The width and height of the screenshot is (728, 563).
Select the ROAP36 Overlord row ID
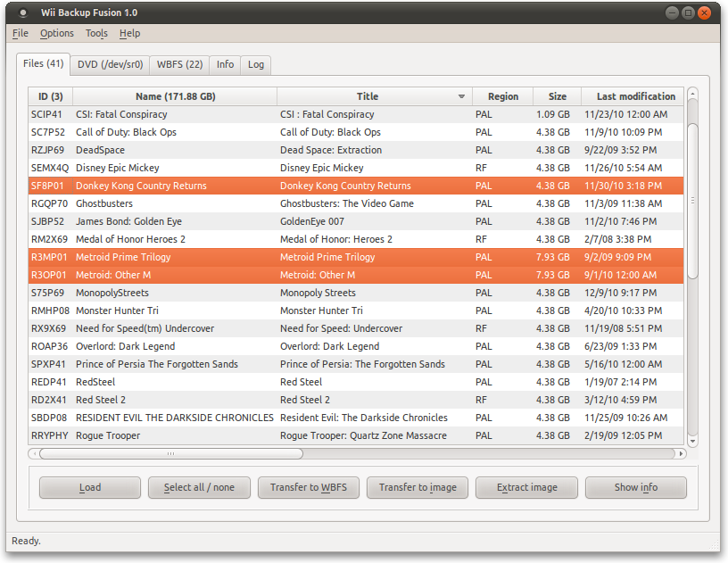pyautogui.click(x=49, y=346)
